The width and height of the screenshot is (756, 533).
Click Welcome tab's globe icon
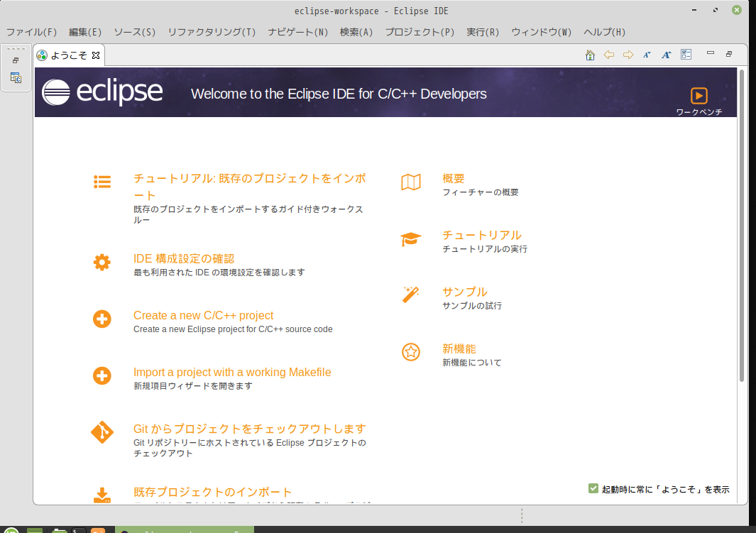[42, 56]
